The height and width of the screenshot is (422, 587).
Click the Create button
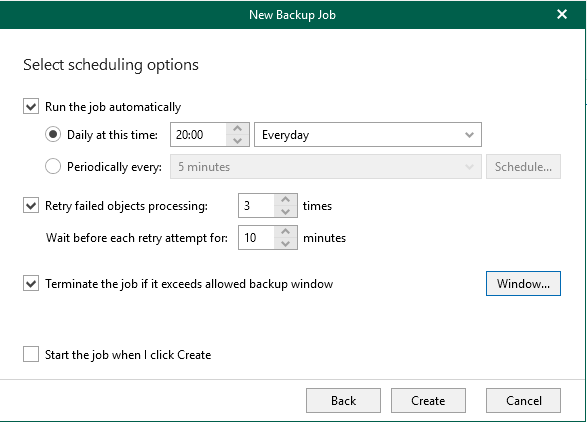pos(428,401)
